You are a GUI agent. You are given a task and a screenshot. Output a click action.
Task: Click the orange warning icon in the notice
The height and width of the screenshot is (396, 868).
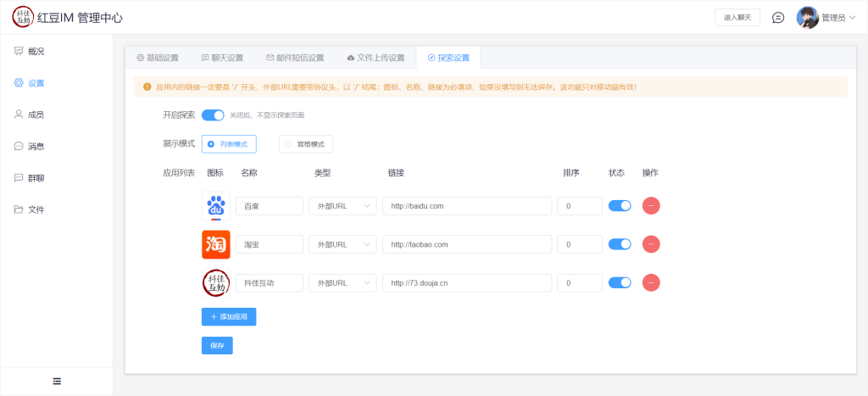(x=147, y=87)
